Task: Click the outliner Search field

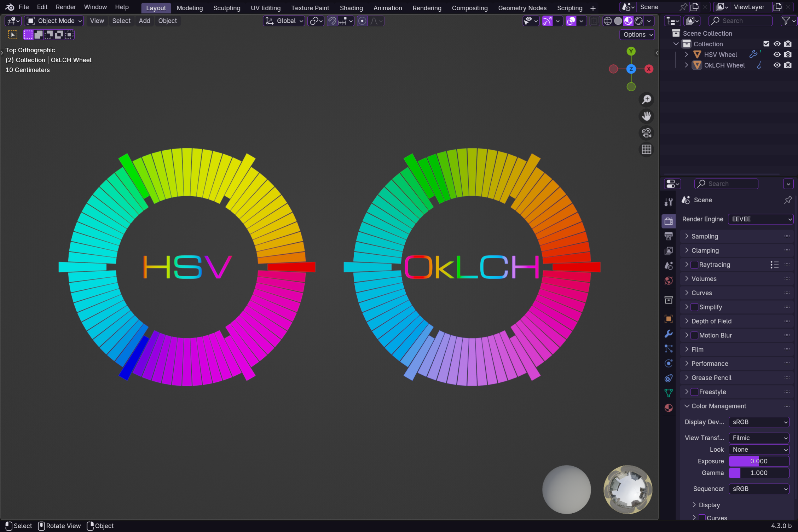Action: tap(741, 21)
